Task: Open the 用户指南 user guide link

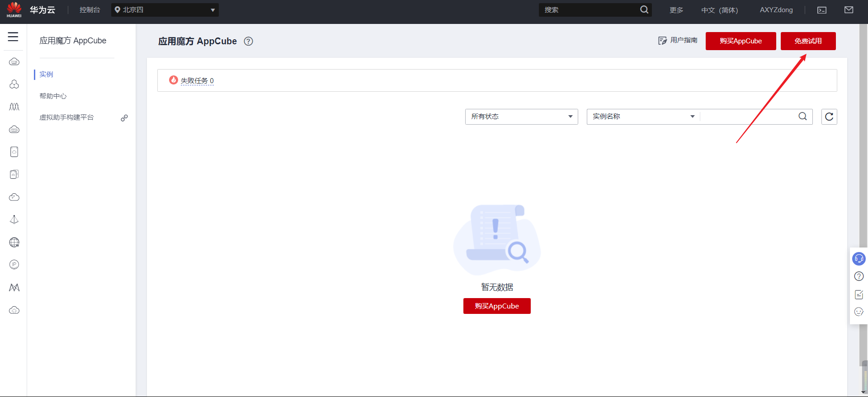Action: 678,41
